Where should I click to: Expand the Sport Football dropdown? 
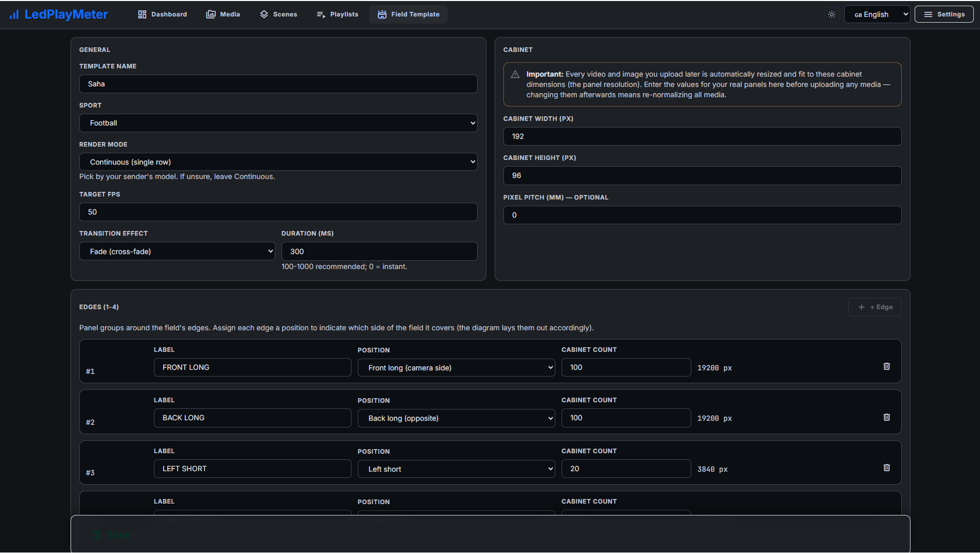(x=278, y=123)
